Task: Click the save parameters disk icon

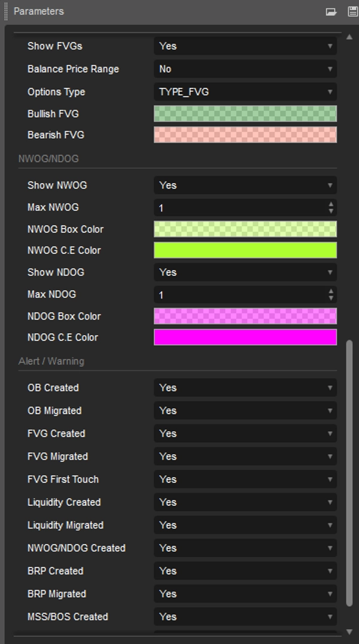Action: point(352,11)
